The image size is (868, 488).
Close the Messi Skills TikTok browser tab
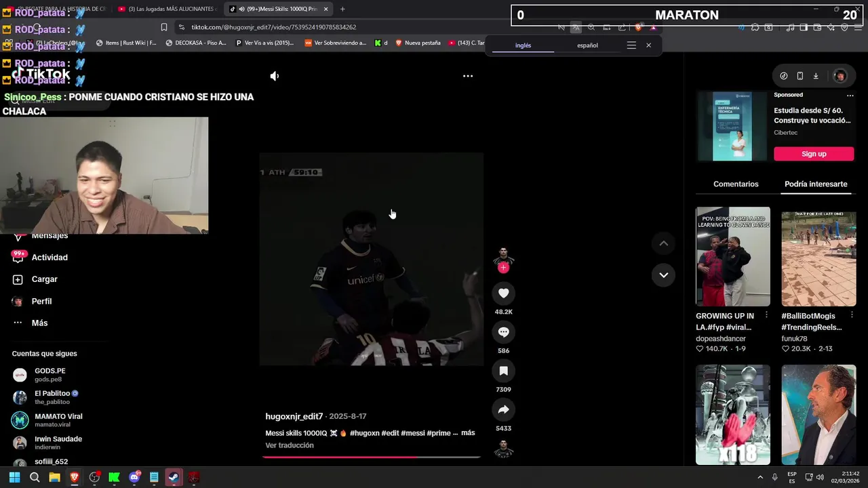[x=325, y=9]
